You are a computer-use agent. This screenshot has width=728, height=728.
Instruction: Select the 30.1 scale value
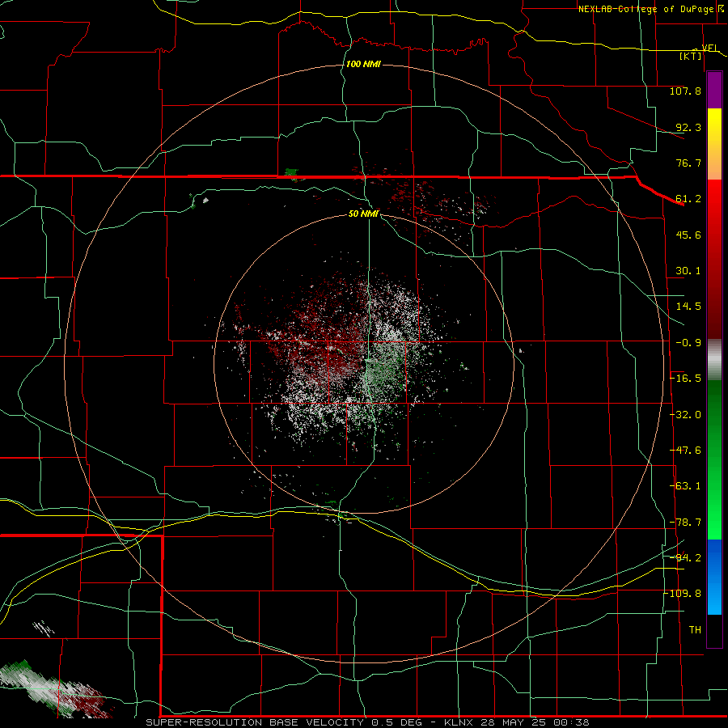tap(688, 271)
